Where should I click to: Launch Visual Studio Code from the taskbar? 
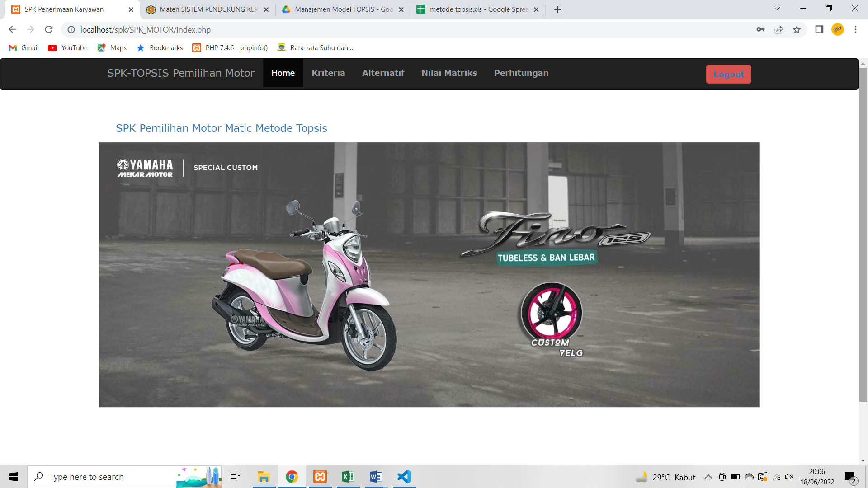click(x=404, y=476)
